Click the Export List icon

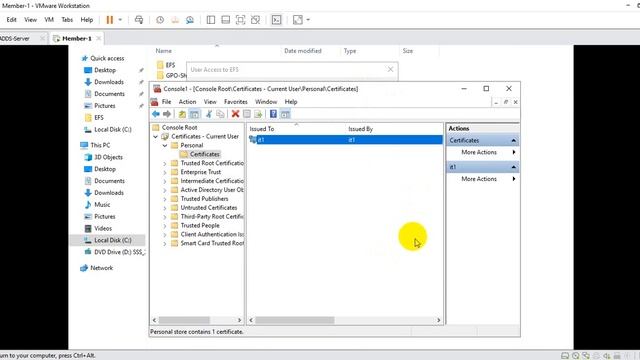point(258,114)
